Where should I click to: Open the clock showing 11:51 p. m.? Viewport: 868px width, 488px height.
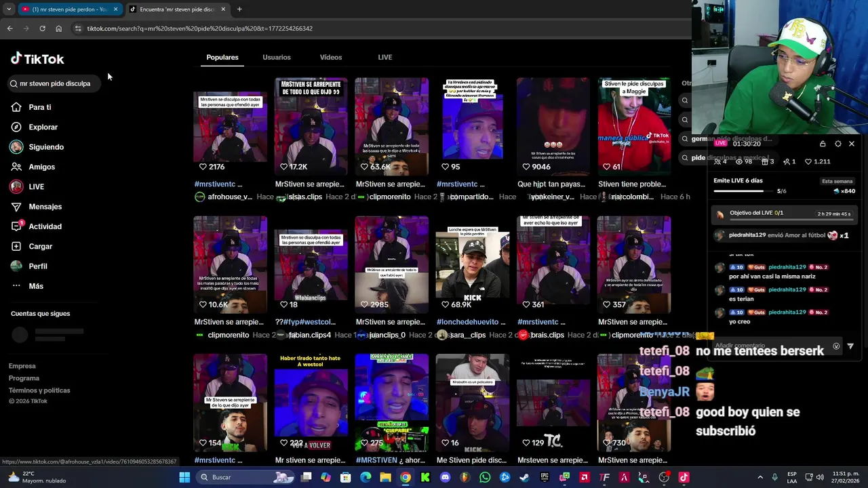click(x=846, y=477)
